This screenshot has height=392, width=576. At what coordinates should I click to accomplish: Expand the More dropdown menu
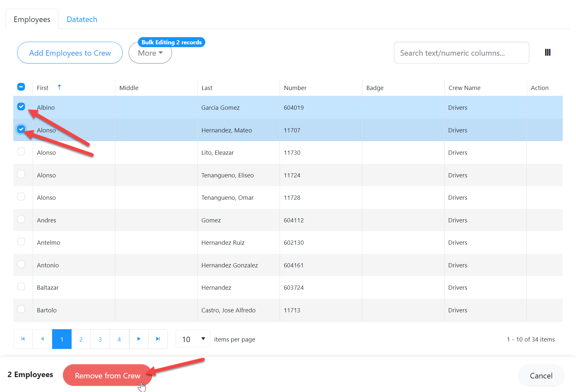click(x=150, y=53)
